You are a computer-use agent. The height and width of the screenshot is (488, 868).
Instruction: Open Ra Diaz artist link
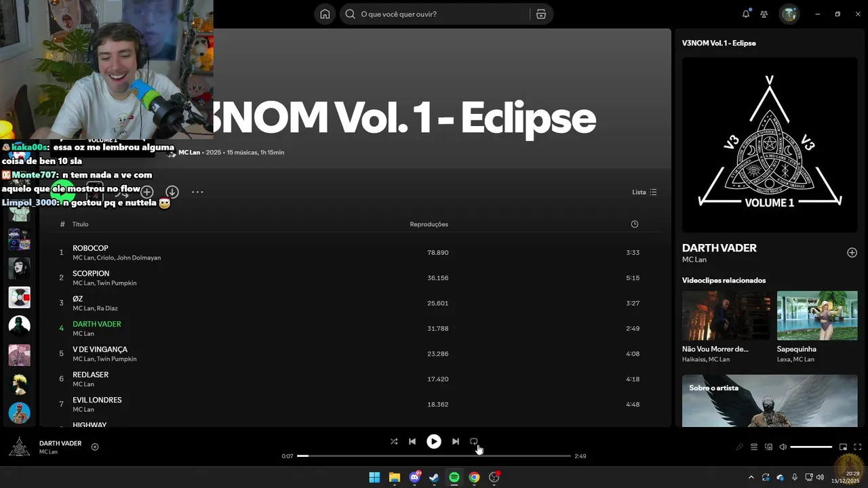107,308
